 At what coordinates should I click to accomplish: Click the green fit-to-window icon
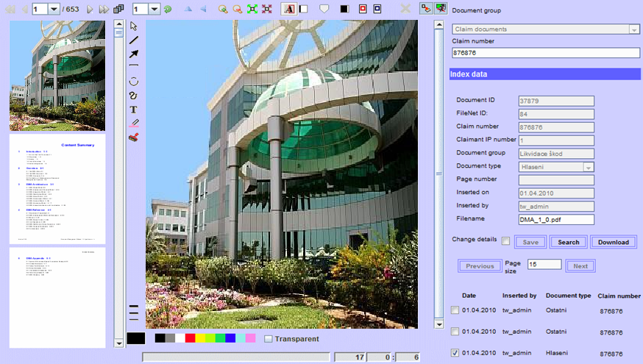tap(252, 9)
